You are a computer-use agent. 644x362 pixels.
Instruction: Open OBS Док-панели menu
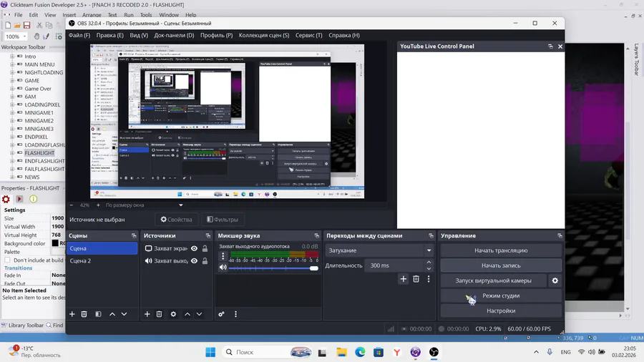pos(174,35)
